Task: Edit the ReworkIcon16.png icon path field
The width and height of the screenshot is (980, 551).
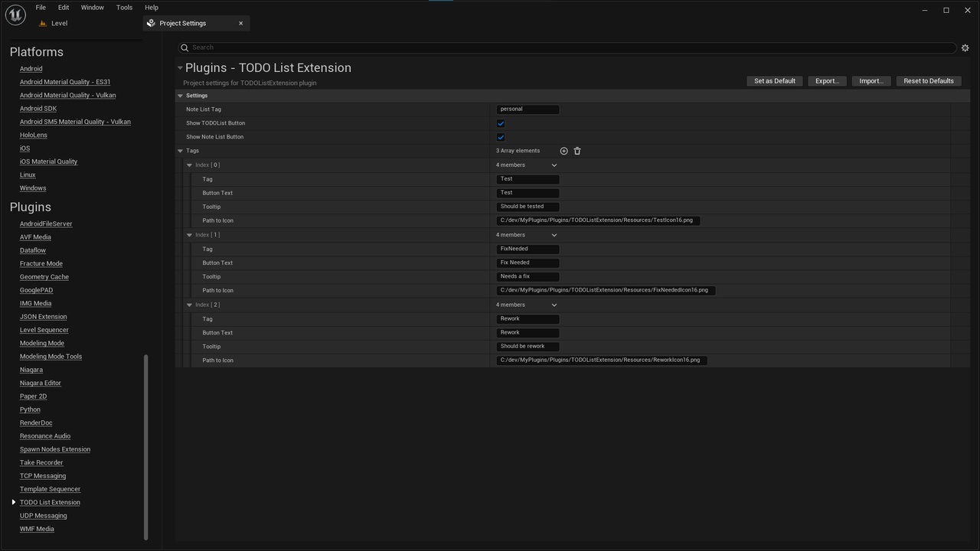Action: tap(602, 360)
